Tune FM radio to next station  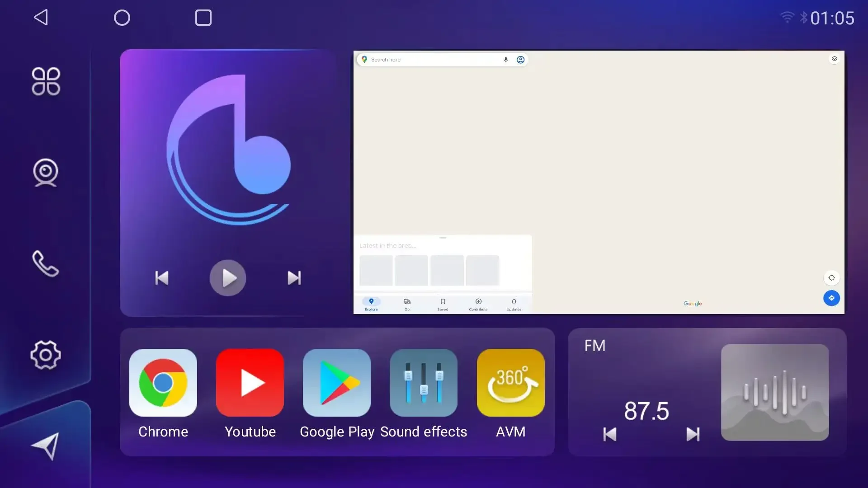point(693,434)
